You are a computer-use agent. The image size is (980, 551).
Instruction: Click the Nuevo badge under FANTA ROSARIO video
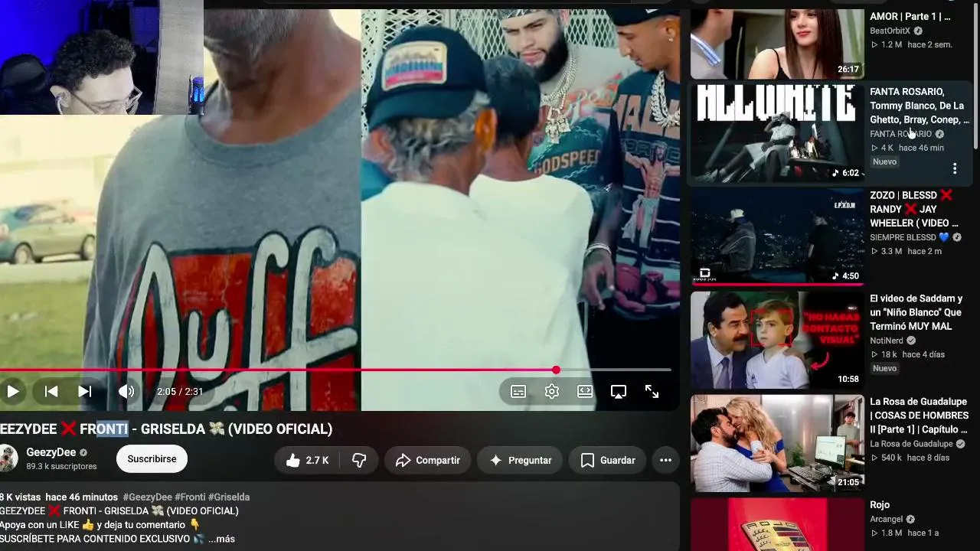click(x=884, y=162)
